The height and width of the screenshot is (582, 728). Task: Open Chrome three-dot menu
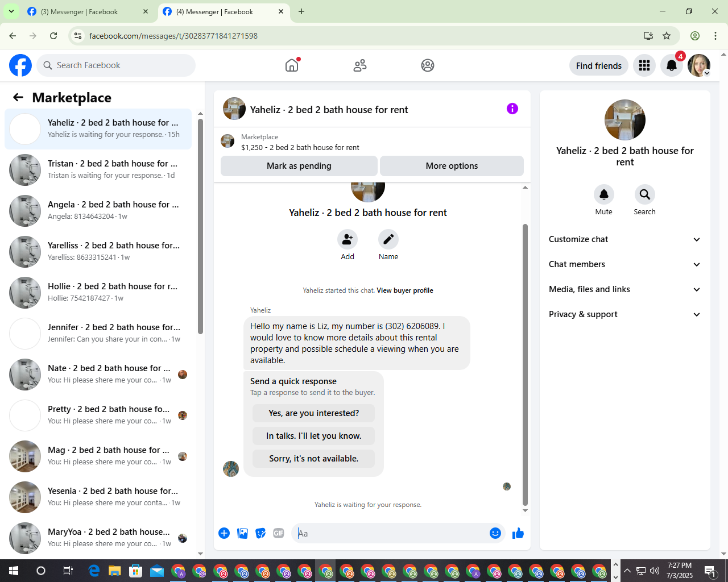pos(715,36)
